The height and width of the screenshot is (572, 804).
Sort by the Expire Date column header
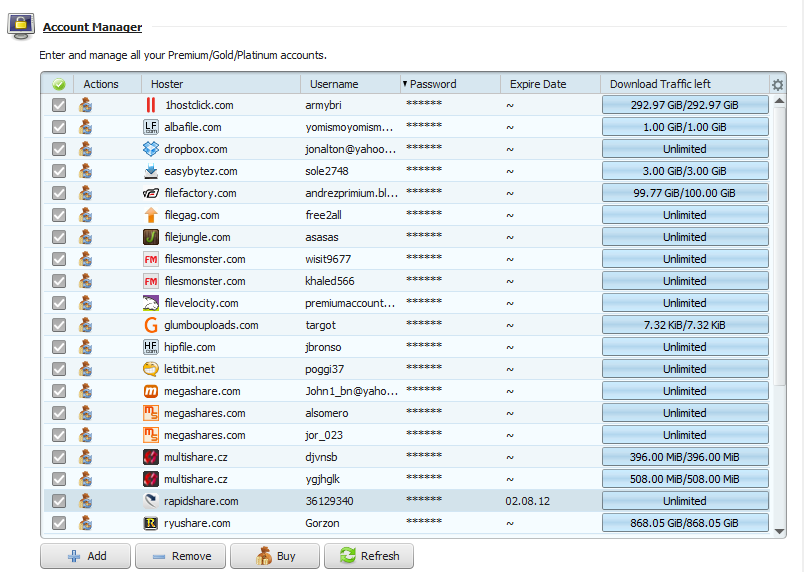click(550, 84)
